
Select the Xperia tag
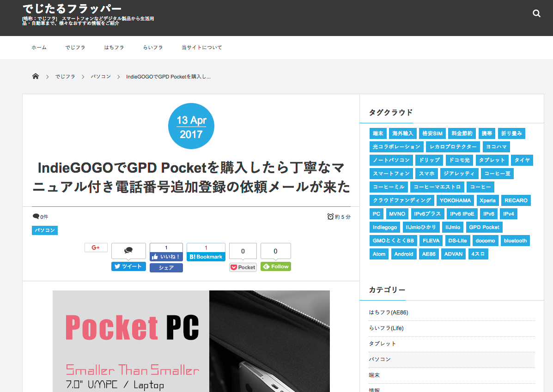pyautogui.click(x=488, y=200)
